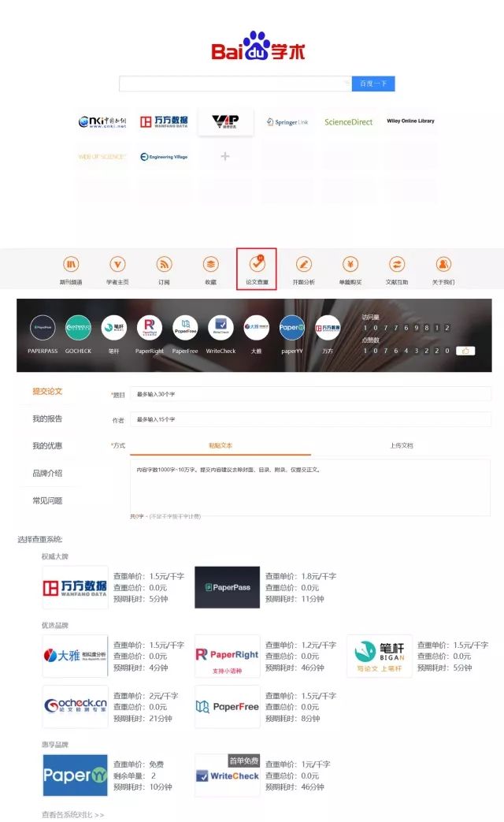Viewport: 504px width, 822px height.
Task: Click the 作者 author input field
Action: 311,419
